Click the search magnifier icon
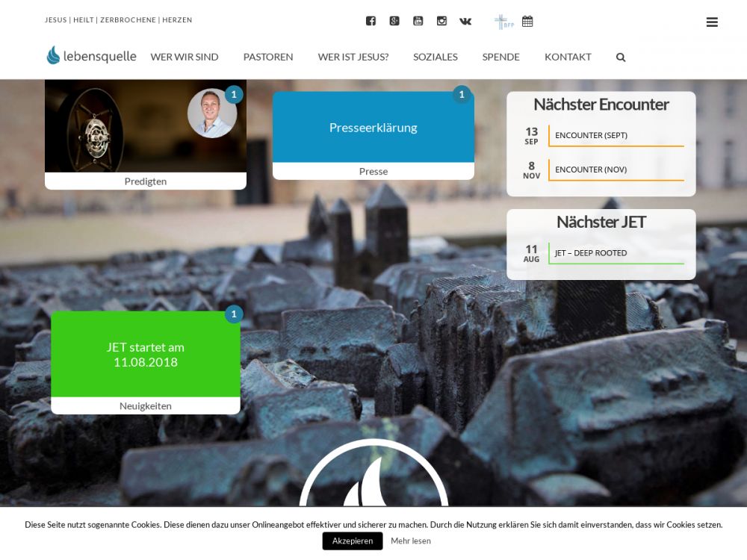This screenshot has height=560, width=747. pos(621,57)
